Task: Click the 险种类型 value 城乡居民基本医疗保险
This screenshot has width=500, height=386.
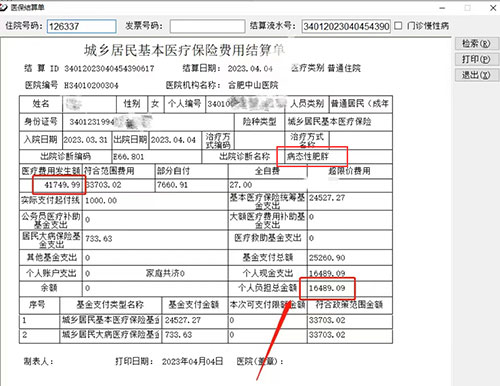Action: pos(329,122)
